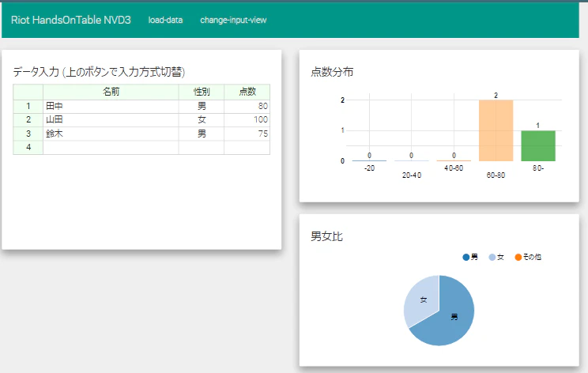Click the score cell 75
588x373 pixels.
[x=247, y=134]
